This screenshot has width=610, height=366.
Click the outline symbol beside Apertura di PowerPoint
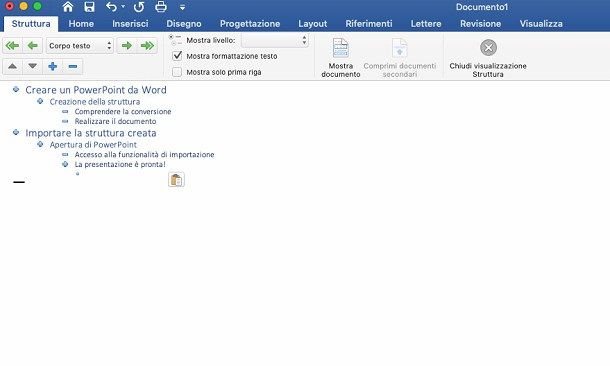tap(40, 144)
